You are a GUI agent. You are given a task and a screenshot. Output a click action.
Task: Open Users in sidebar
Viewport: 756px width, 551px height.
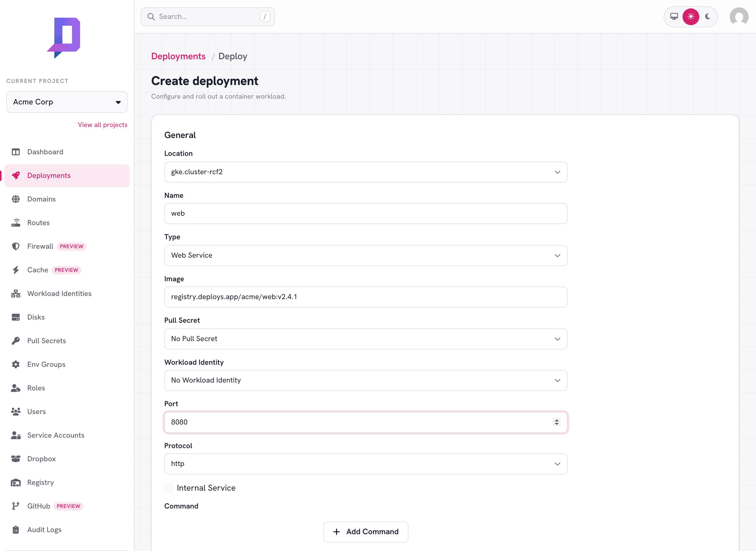(x=67, y=412)
